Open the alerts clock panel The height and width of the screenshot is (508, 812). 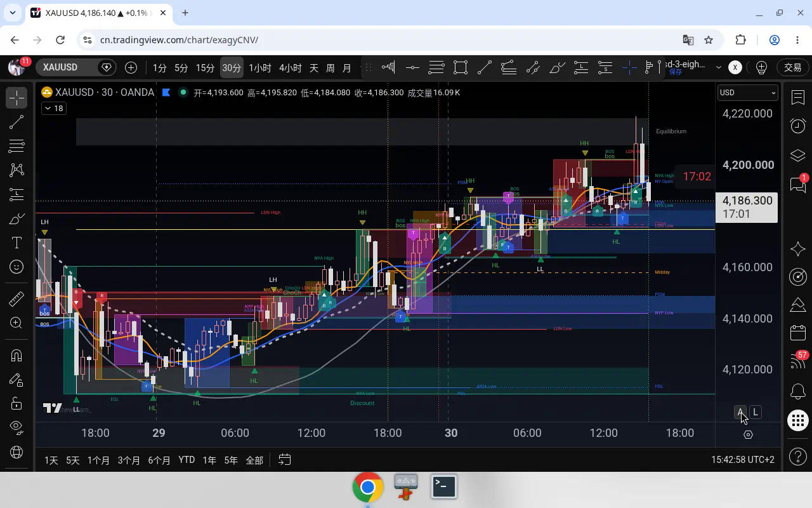(x=798, y=126)
